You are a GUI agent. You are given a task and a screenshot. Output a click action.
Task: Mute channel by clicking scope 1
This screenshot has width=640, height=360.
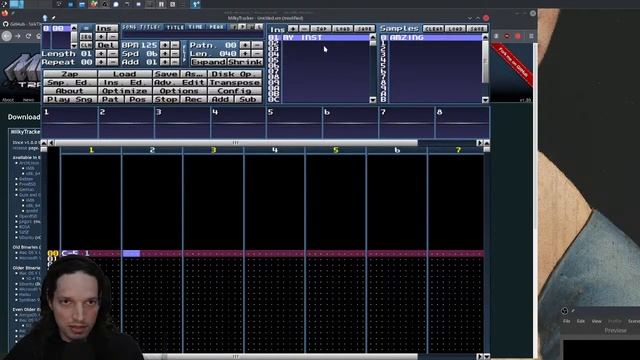point(70,122)
